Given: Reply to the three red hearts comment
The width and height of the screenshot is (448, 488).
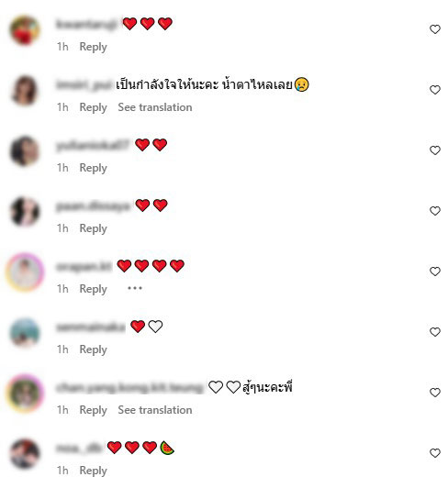Looking at the screenshot, I should point(93,47).
